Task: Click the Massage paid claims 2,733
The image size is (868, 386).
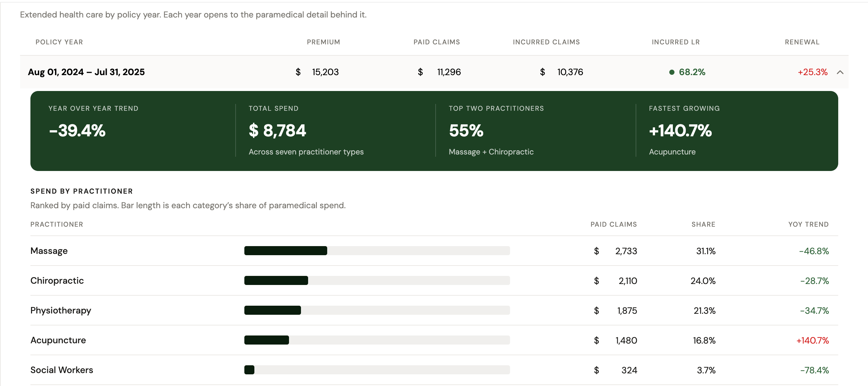Action: (x=626, y=251)
